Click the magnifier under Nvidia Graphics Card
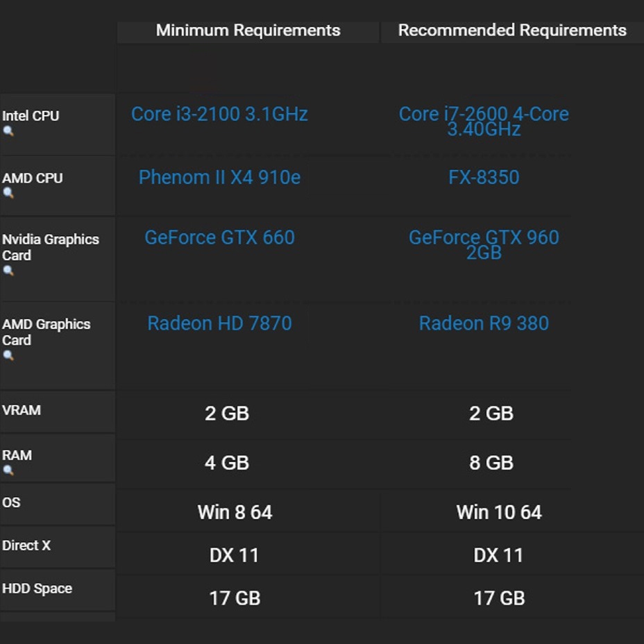Screen dimensions: 644x644 8,271
